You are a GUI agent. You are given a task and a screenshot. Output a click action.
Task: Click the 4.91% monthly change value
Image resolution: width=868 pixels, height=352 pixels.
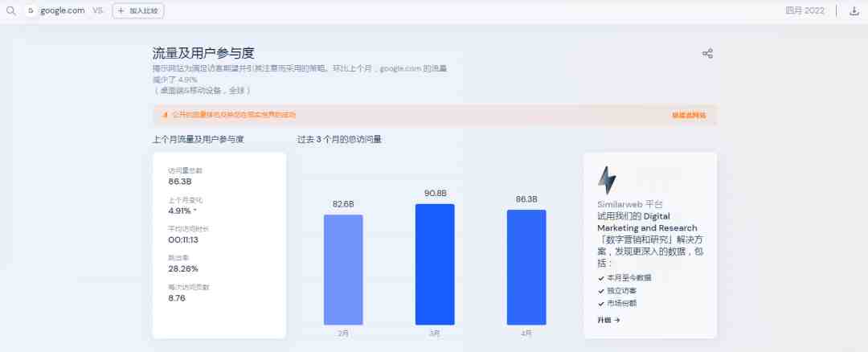pos(179,211)
